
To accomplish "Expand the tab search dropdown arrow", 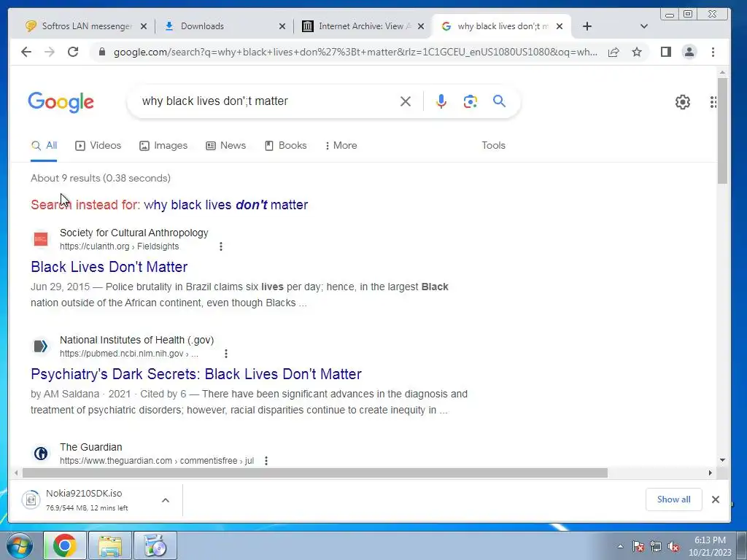I will tap(644, 26).
